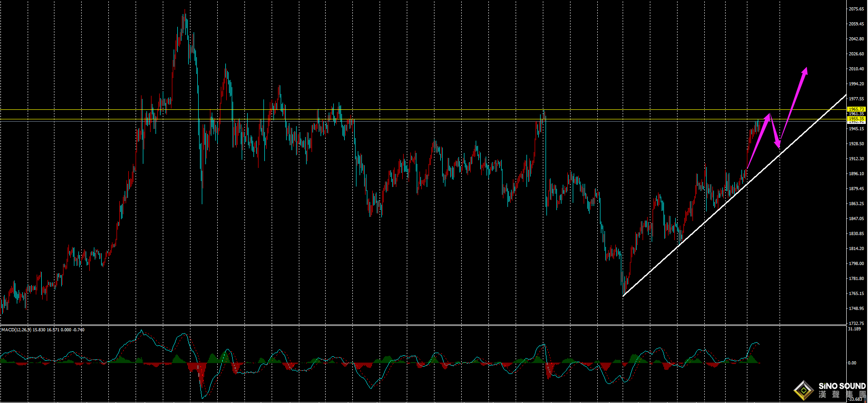The height and width of the screenshot is (403, 868).
Task: Click the yellow 1955.35 price tag
Action: [x=856, y=119]
